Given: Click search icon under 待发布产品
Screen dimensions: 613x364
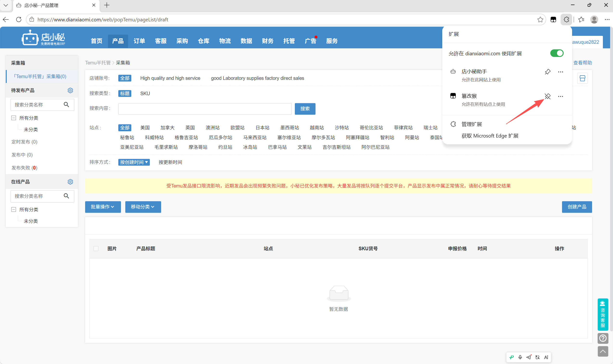Looking at the screenshot, I should (66, 105).
